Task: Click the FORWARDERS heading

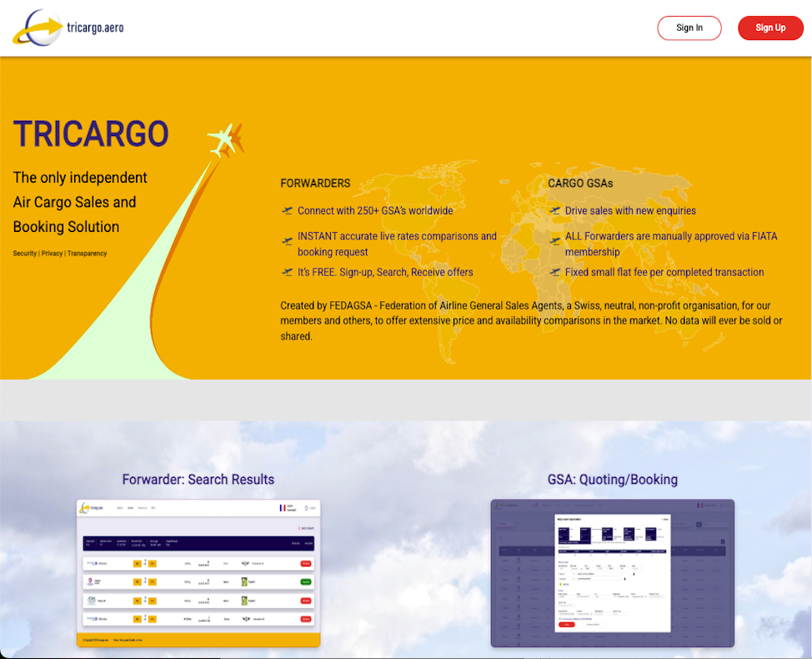Action: pos(315,184)
